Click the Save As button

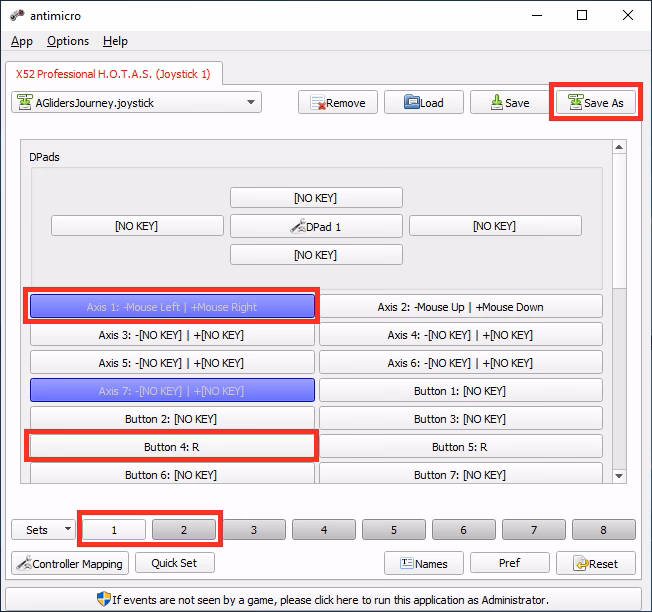click(596, 102)
